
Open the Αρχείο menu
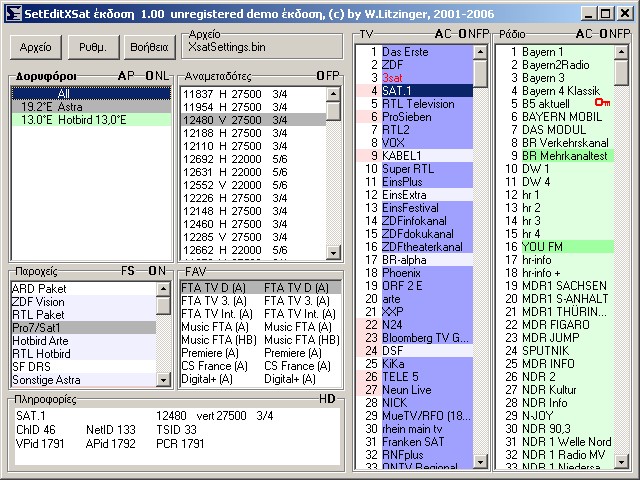click(36, 47)
